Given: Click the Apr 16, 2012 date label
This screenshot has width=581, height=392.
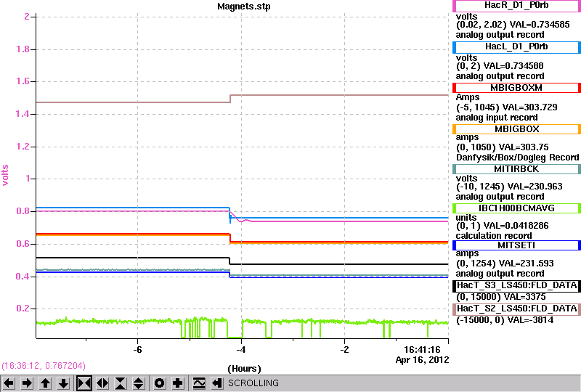Looking at the screenshot, I should pos(422,360).
